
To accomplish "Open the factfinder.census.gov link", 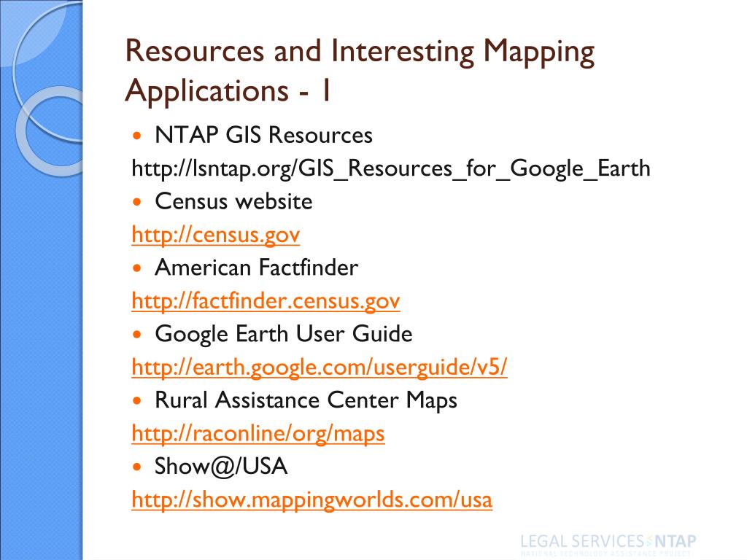I will coord(266,301).
